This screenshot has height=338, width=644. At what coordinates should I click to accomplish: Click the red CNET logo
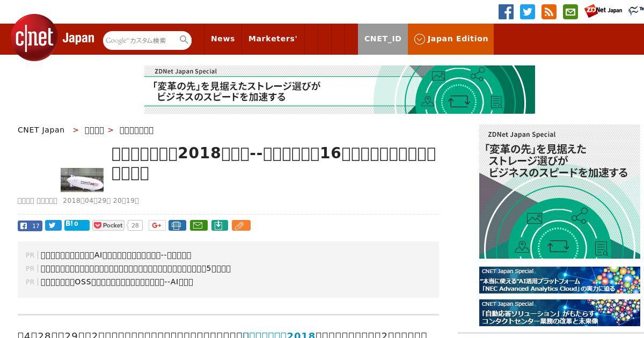click(34, 38)
